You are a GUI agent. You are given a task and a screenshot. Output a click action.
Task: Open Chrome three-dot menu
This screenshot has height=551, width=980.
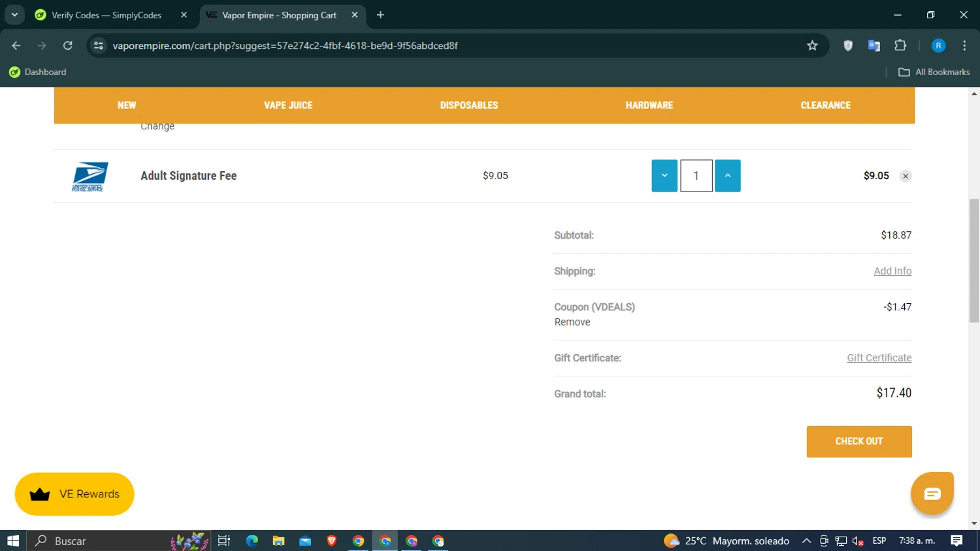click(964, 46)
